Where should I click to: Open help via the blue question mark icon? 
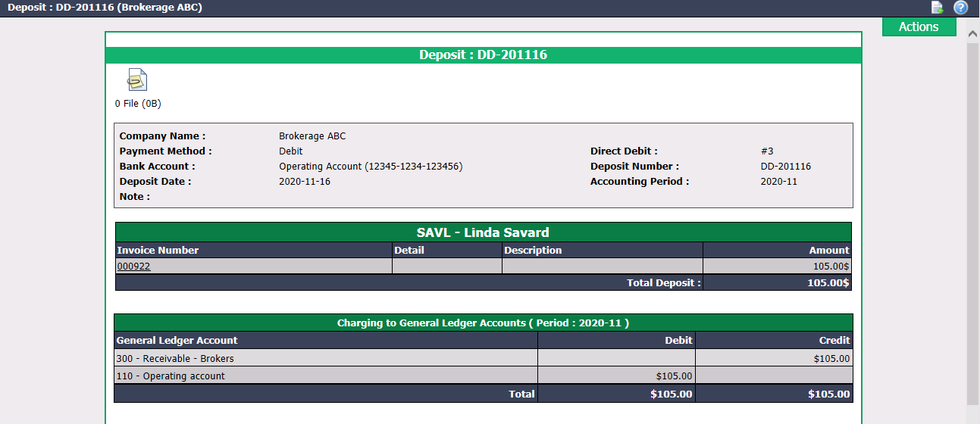click(961, 8)
